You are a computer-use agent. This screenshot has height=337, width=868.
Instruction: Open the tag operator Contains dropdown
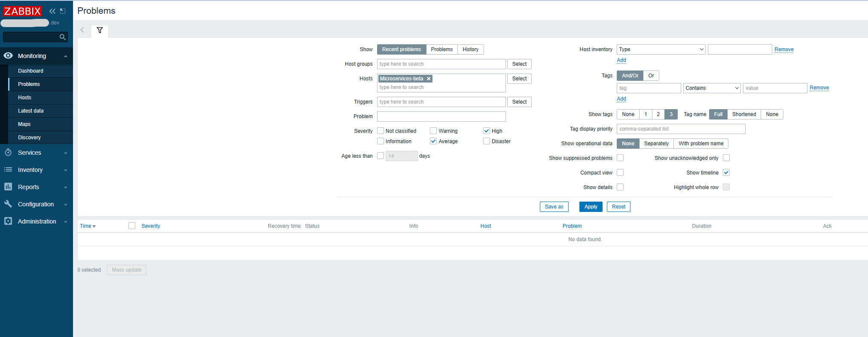[x=712, y=88]
